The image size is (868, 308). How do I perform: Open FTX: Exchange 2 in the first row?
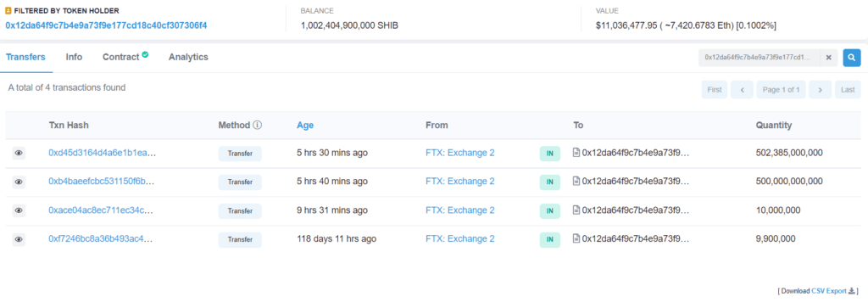coord(460,153)
